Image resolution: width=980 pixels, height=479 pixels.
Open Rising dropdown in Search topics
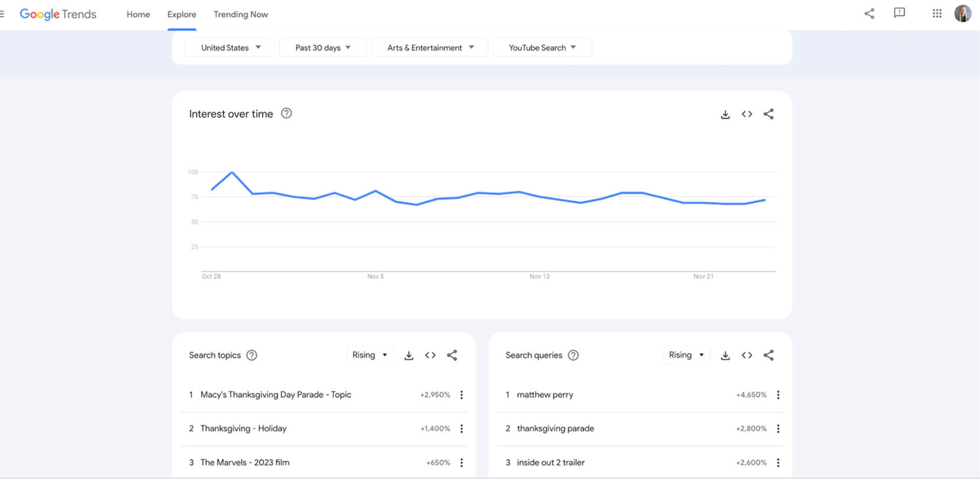click(370, 355)
